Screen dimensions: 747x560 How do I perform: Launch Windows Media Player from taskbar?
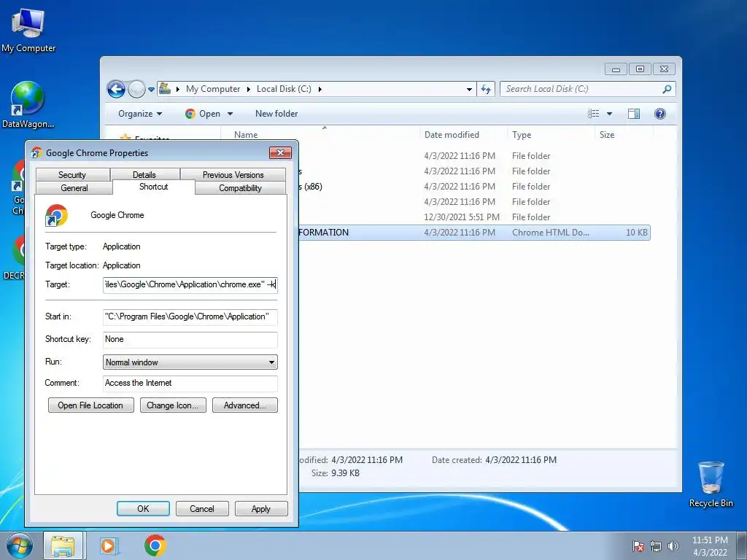click(x=109, y=545)
